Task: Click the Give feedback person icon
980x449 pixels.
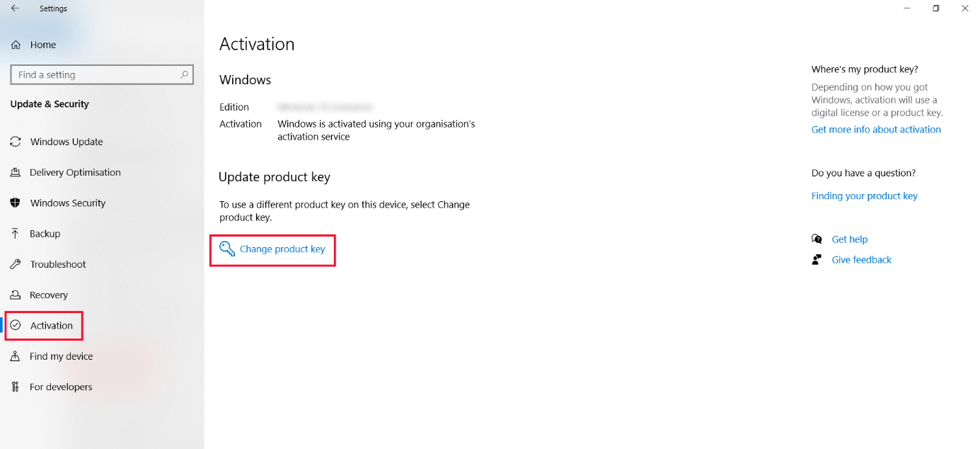Action: 817,260
